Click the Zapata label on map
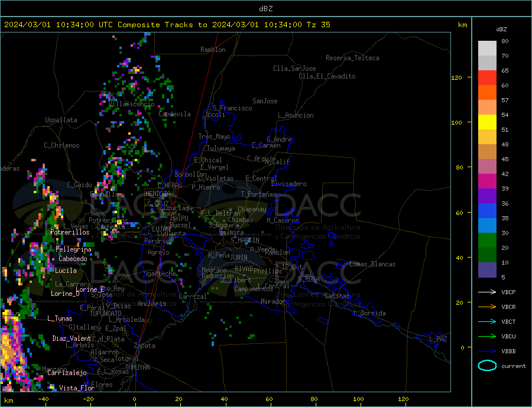Screen dimensions: 532x407 (145, 346)
